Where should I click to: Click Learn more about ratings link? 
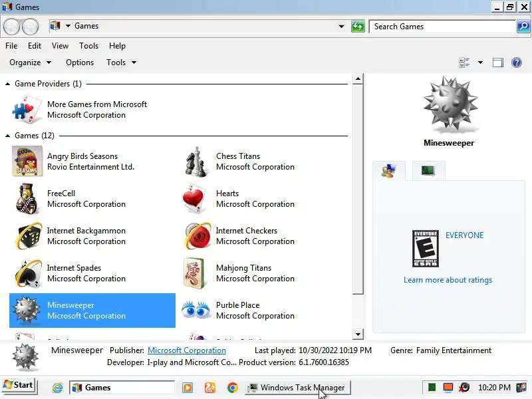[448, 280]
